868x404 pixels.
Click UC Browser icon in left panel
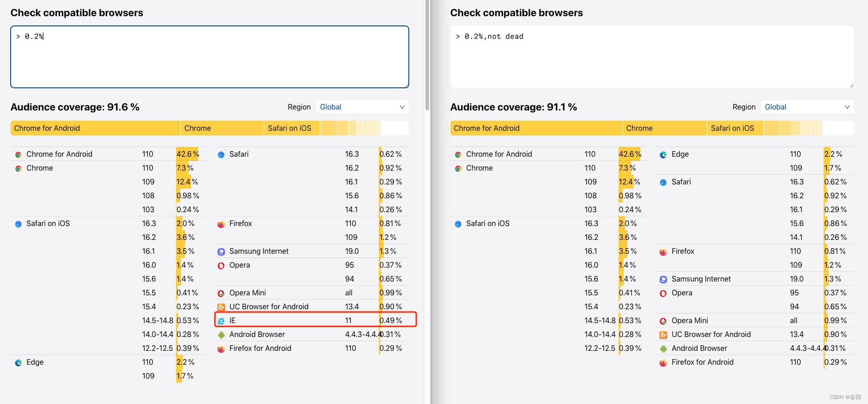(221, 307)
